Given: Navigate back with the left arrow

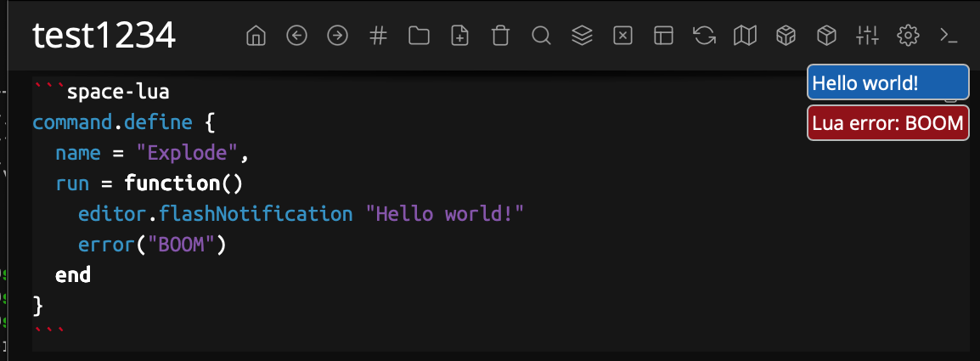Looking at the screenshot, I should pyautogui.click(x=296, y=36).
